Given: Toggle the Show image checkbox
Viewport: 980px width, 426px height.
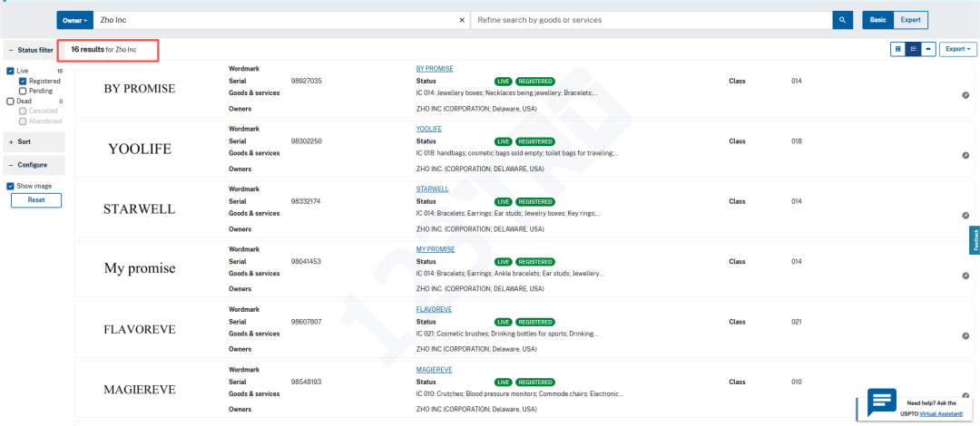Looking at the screenshot, I should 11,186.
